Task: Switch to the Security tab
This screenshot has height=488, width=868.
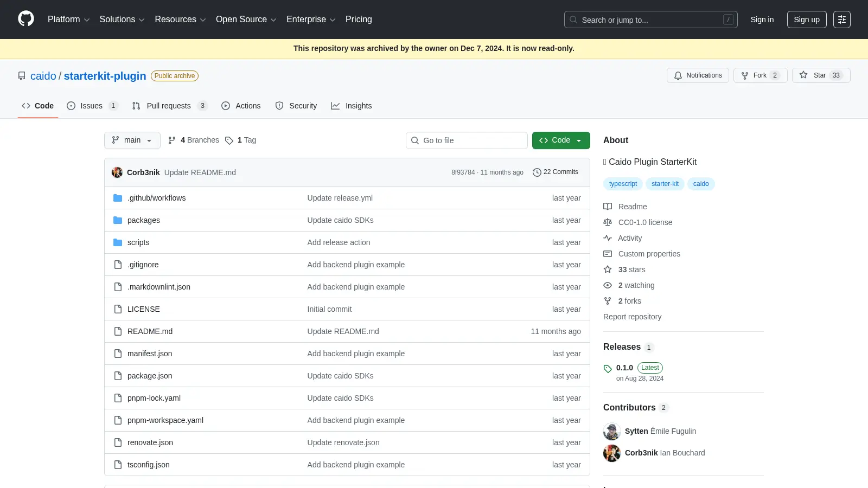Action: (296, 106)
